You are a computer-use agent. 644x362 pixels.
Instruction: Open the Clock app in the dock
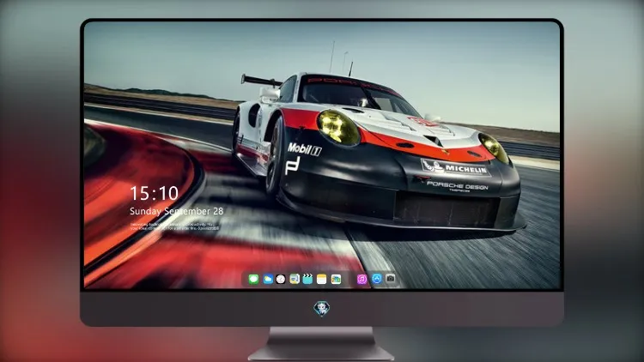tap(281, 279)
